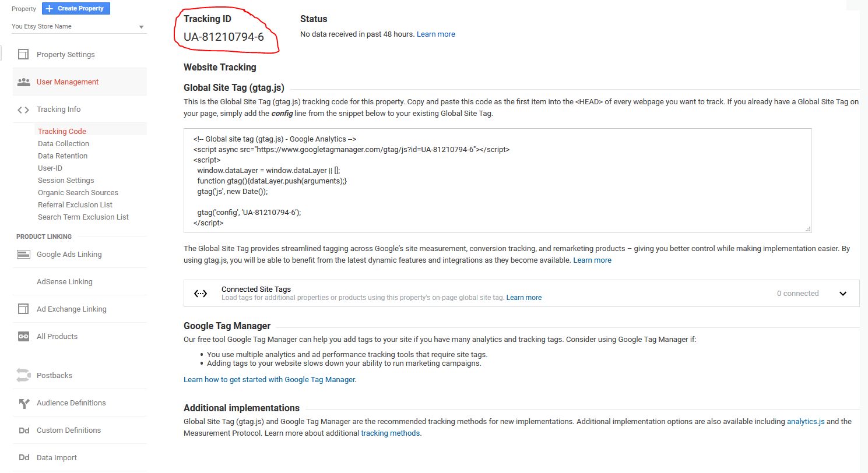Click the User Management people icon
The width and height of the screenshot is (868, 473).
click(23, 82)
